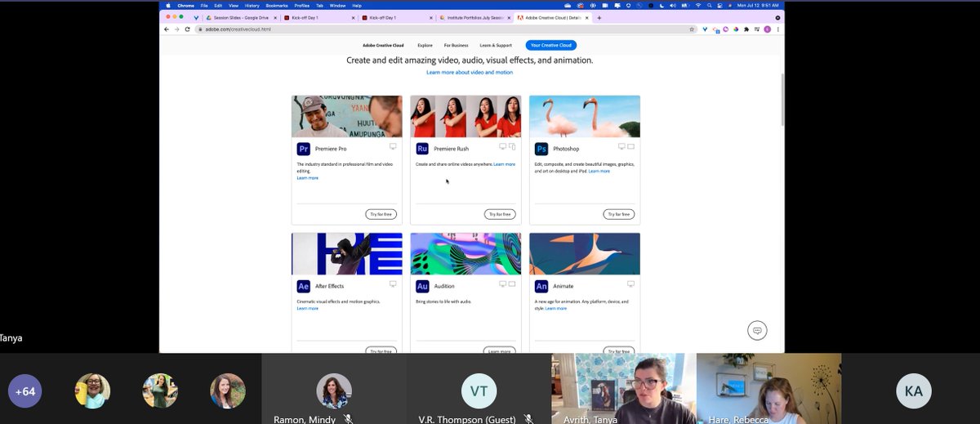Open the View menu

pos(233,5)
